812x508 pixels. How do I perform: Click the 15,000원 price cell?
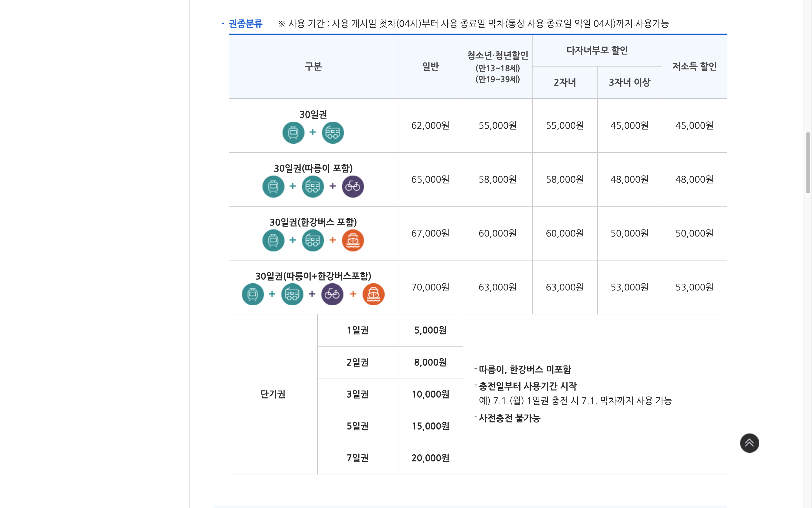(430, 426)
